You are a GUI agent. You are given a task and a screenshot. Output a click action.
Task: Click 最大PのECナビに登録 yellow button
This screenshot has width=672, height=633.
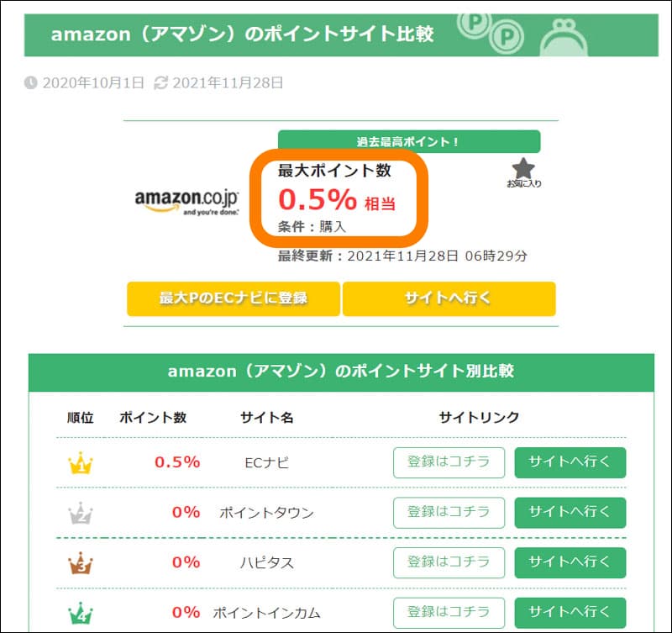[x=234, y=299]
